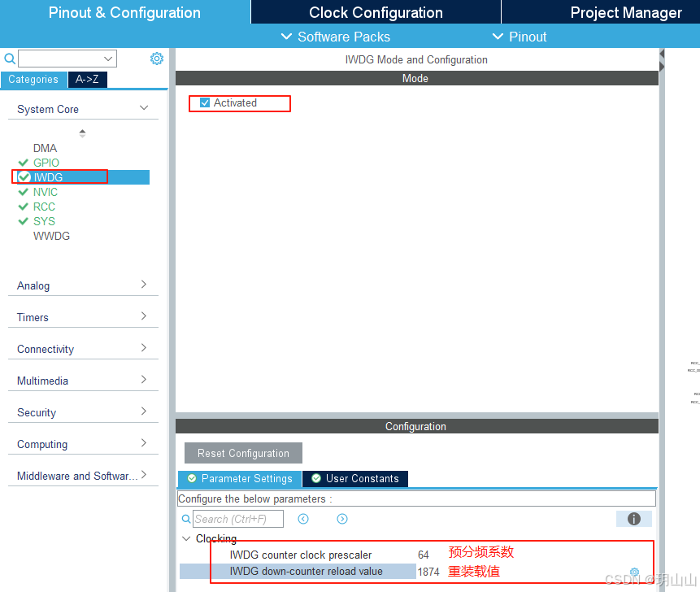Open the Software Packs dropdown menu
Viewport: 700px width, 592px height.
336,37
